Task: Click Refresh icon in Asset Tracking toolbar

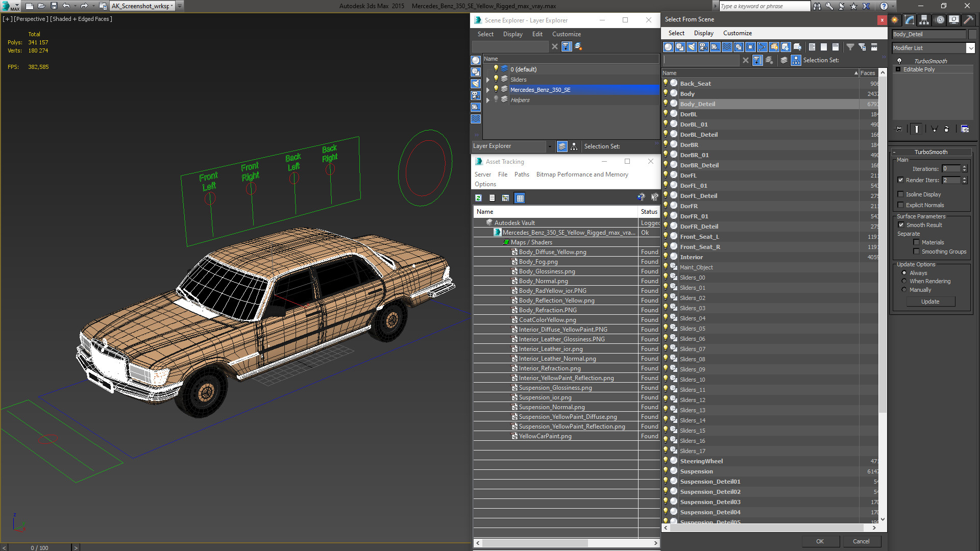Action: (x=478, y=198)
